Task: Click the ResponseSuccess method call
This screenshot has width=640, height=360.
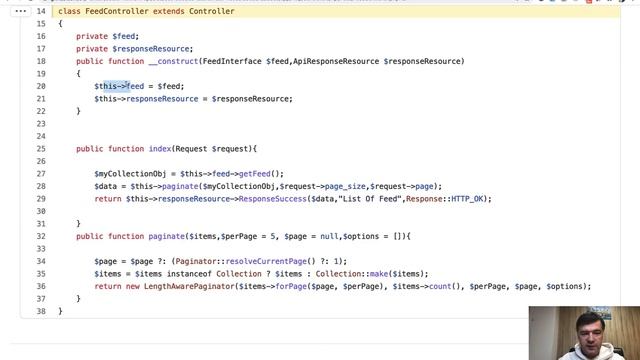Action: [x=273, y=199]
